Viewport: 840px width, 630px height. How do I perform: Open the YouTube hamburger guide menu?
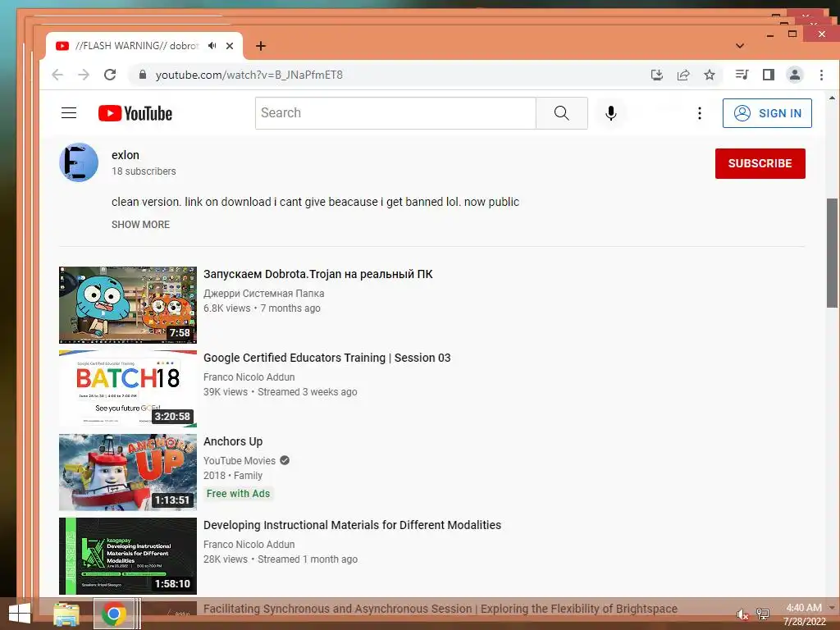pyautogui.click(x=69, y=113)
